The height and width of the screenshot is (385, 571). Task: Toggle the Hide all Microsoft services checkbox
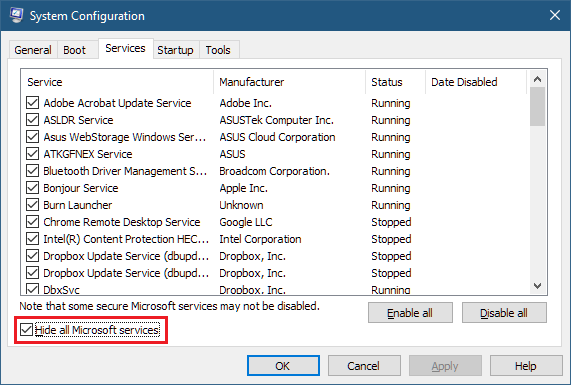(26, 330)
